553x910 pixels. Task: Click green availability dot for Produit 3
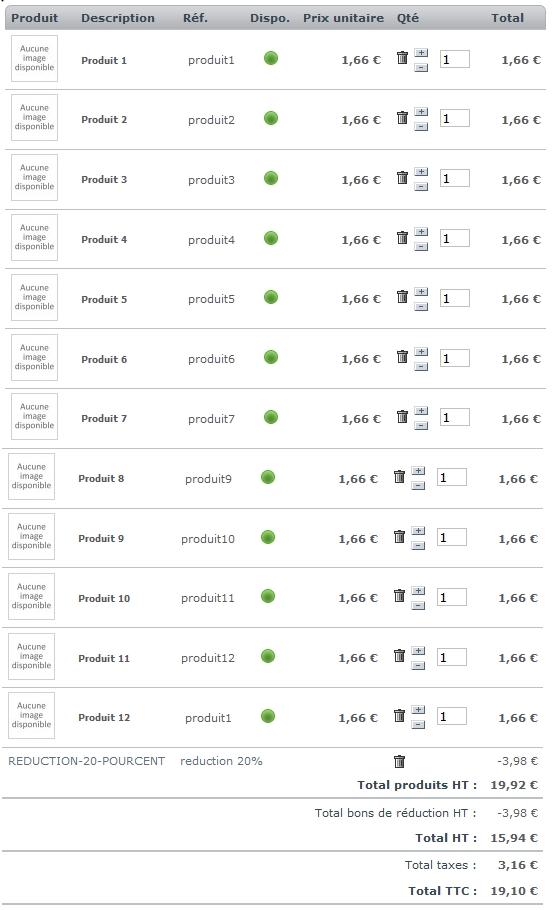(271, 178)
